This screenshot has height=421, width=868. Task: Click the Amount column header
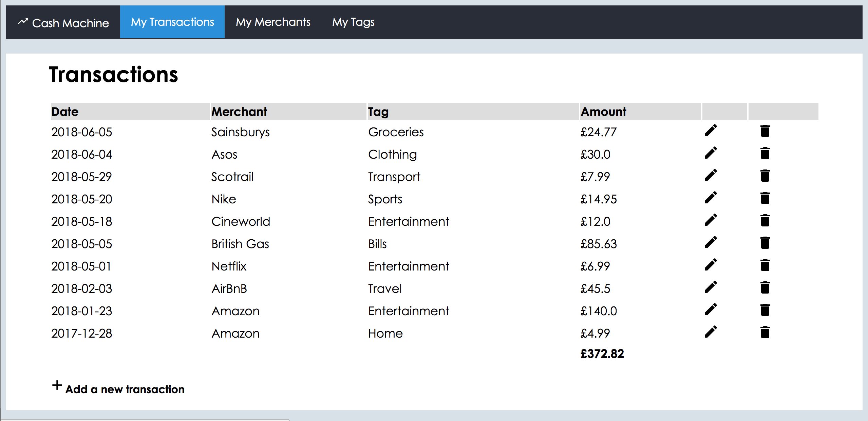click(x=603, y=112)
